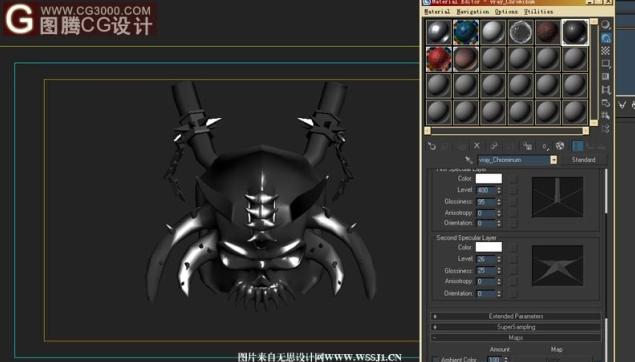Toggle the highlighted Show End Result icon
Viewport: 635px width, 362px height.
point(577,146)
